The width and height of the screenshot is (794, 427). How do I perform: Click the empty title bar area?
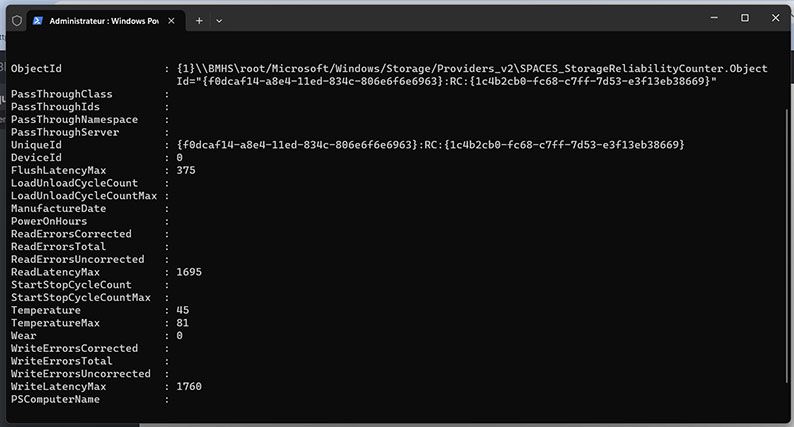(456, 19)
